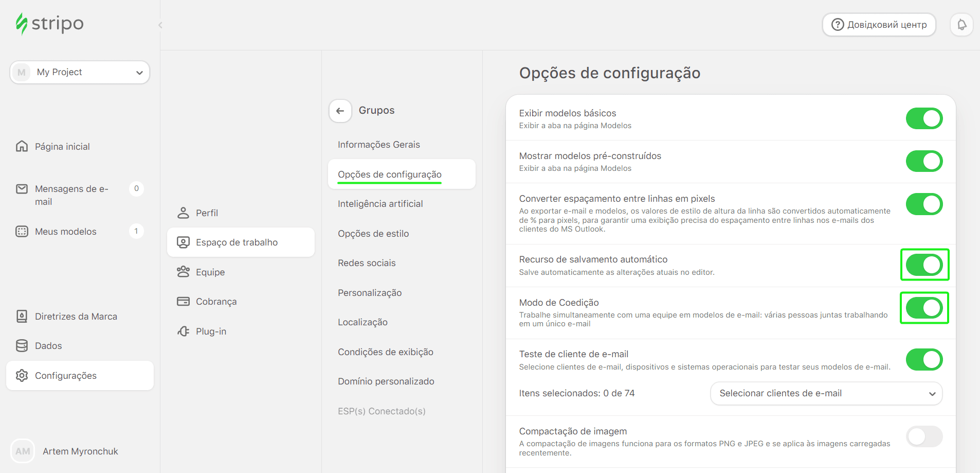Open the notifications bell icon
Screen dimensions: 980x473
(961, 24)
